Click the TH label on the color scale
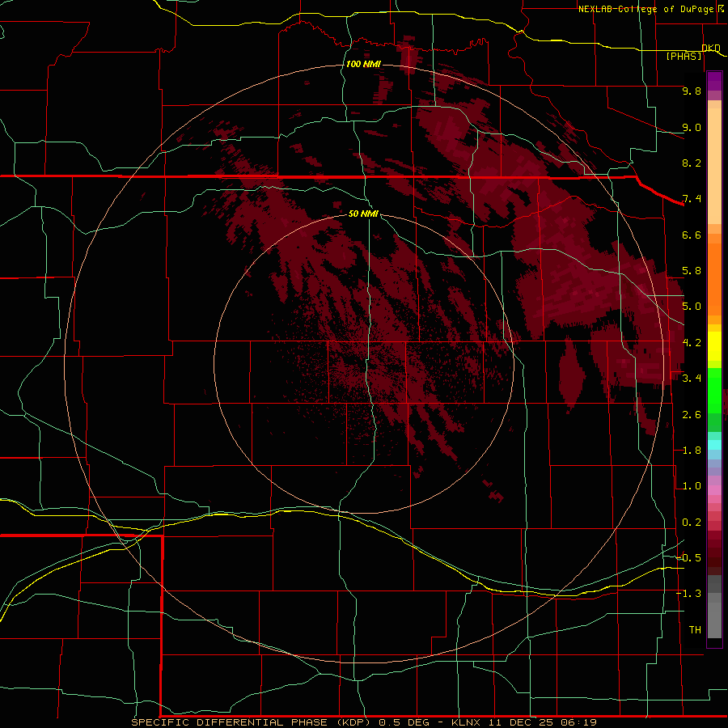This screenshot has width=728, height=728. click(695, 630)
